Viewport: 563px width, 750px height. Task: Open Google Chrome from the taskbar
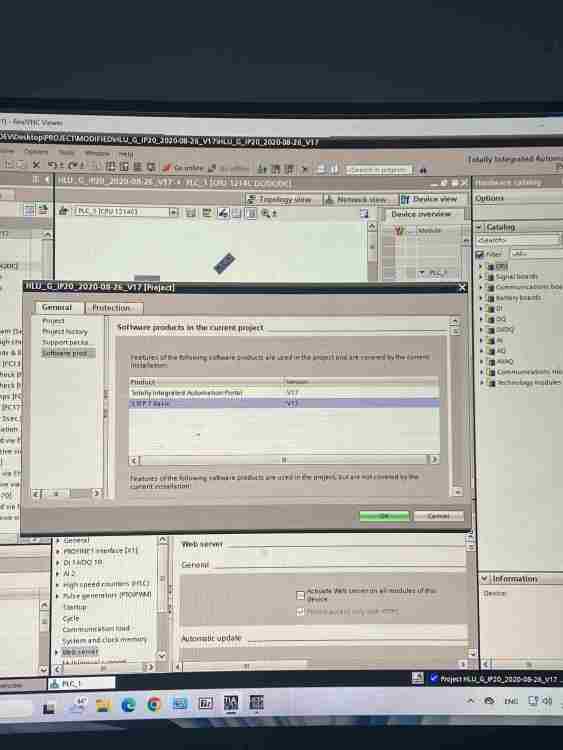click(x=154, y=704)
